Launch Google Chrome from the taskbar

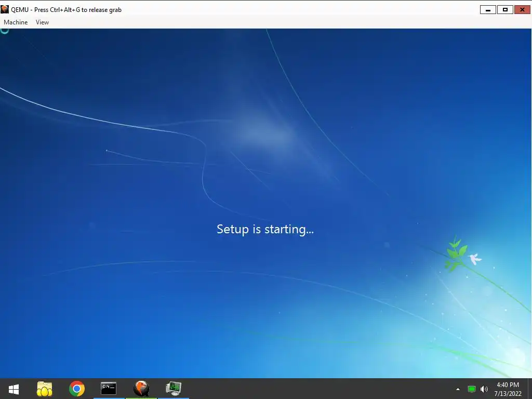point(77,389)
